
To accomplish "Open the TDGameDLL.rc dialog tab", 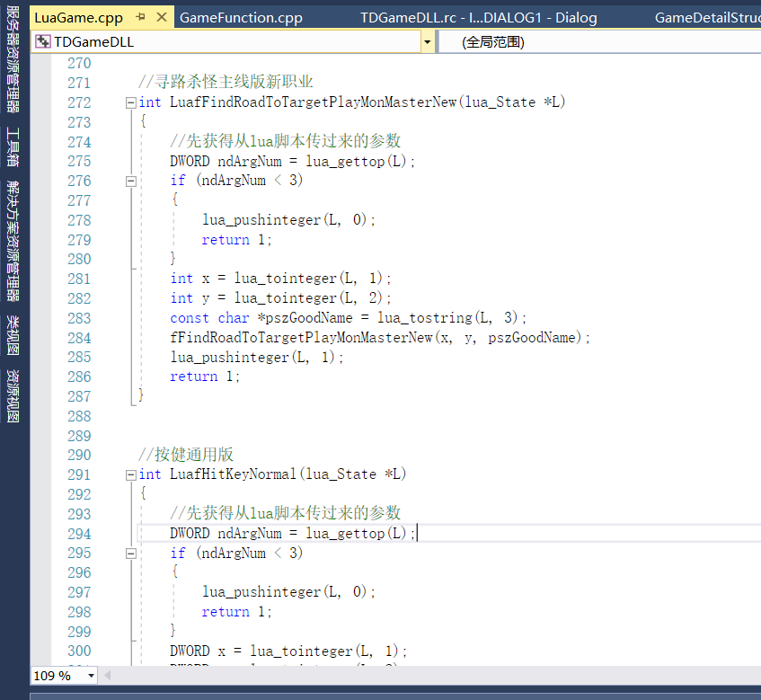I will click(478, 18).
